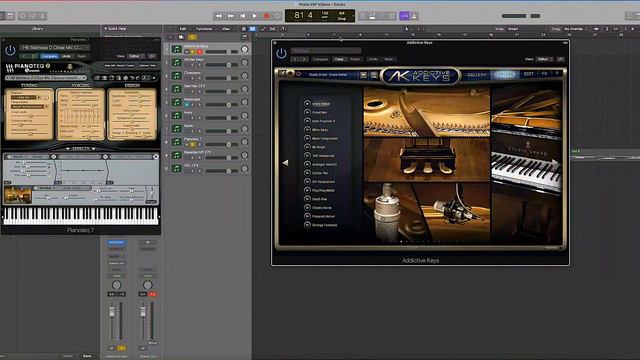Screen dimensions: 640x360
Task: Click track 3 instrument icon
Action: coord(177,76)
